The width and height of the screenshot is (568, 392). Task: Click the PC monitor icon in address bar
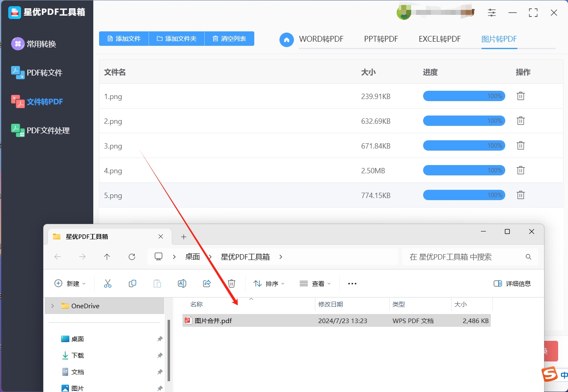click(159, 257)
